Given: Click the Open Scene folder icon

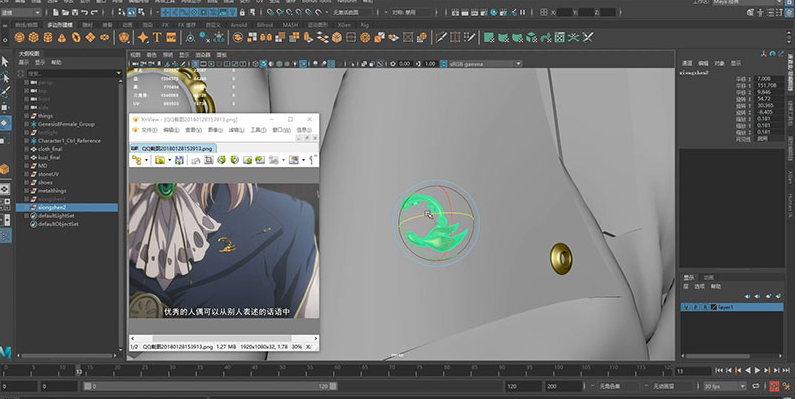Looking at the screenshot, I should click(65, 12).
